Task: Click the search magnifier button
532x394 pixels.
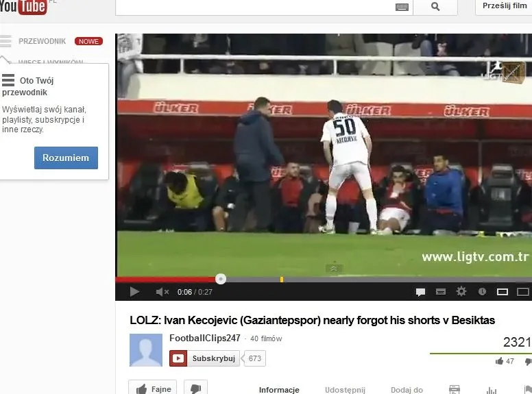Action: 435,7
